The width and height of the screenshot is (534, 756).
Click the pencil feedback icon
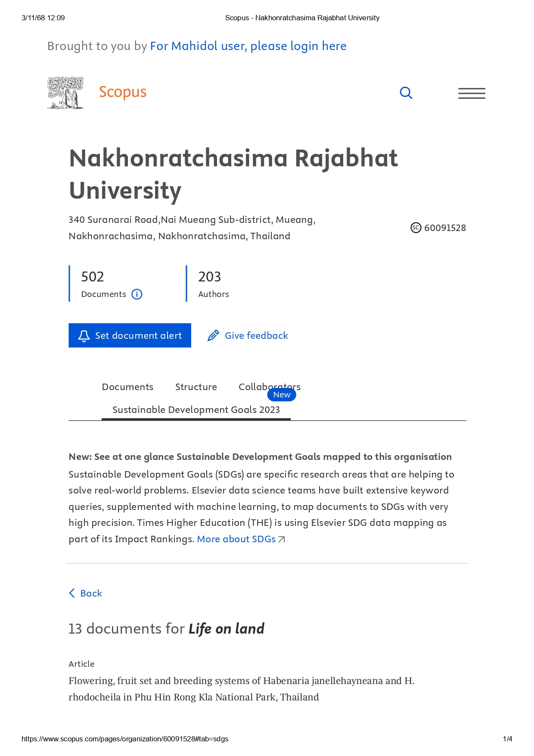coord(213,336)
